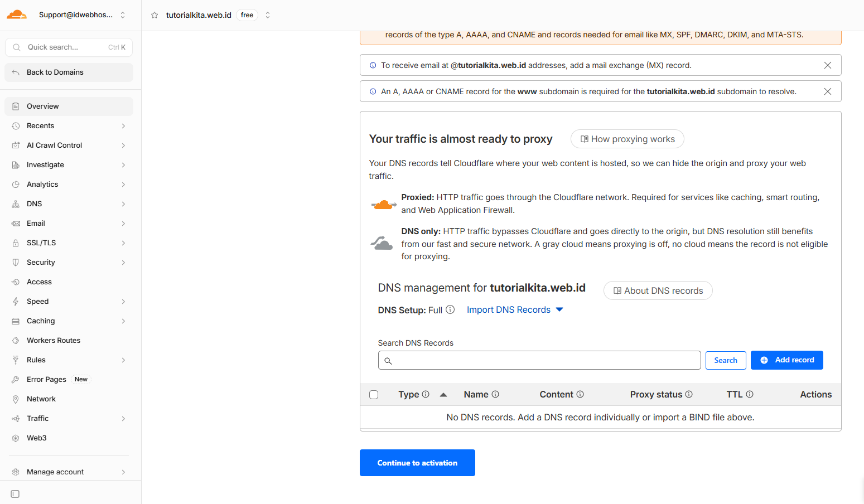Open the account switcher beside Support@idwebhos...
The height and width of the screenshot is (504, 864).
[x=123, y=15]
